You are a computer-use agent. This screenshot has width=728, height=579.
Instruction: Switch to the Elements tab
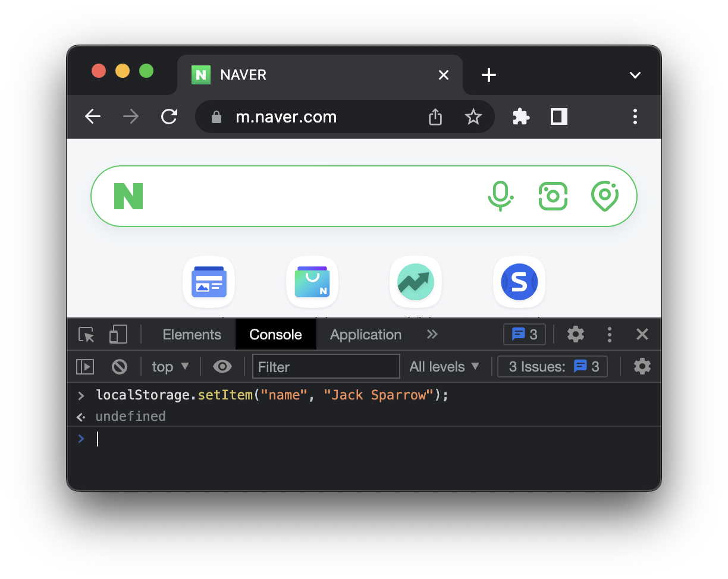(192, 335)
